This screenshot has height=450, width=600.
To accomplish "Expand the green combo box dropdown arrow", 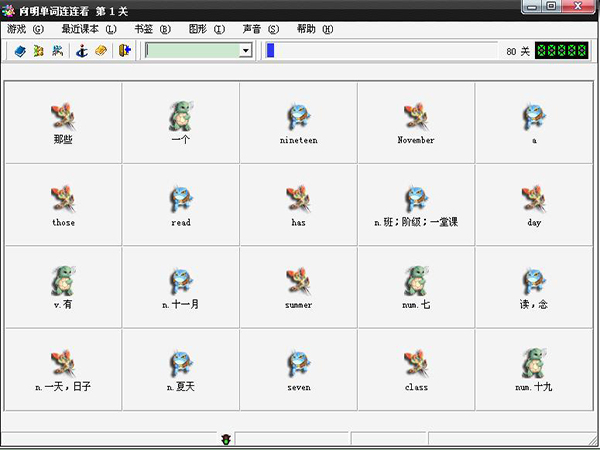I will pyautogui.click(x=245, y=51).
